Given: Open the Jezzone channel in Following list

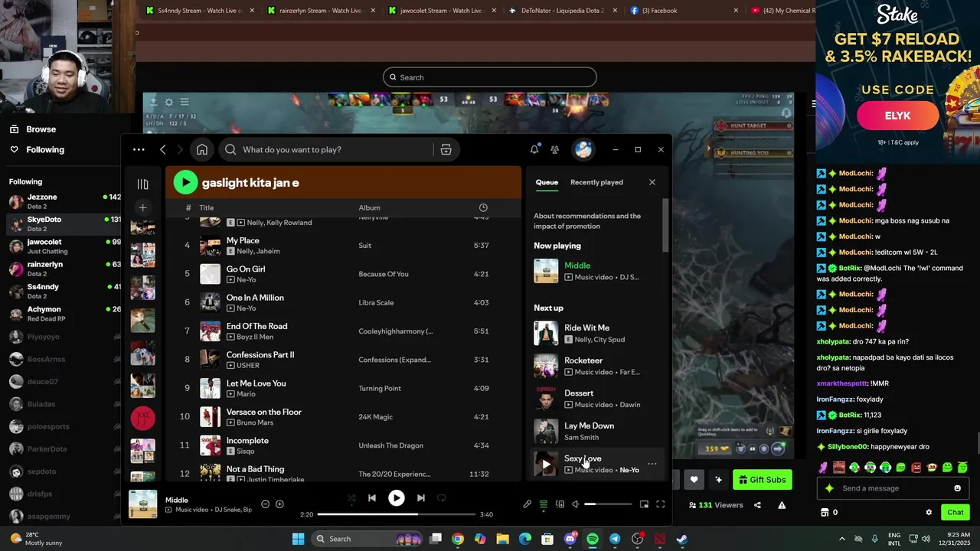Looking at the screenshot, I should [x=64, y=202].
